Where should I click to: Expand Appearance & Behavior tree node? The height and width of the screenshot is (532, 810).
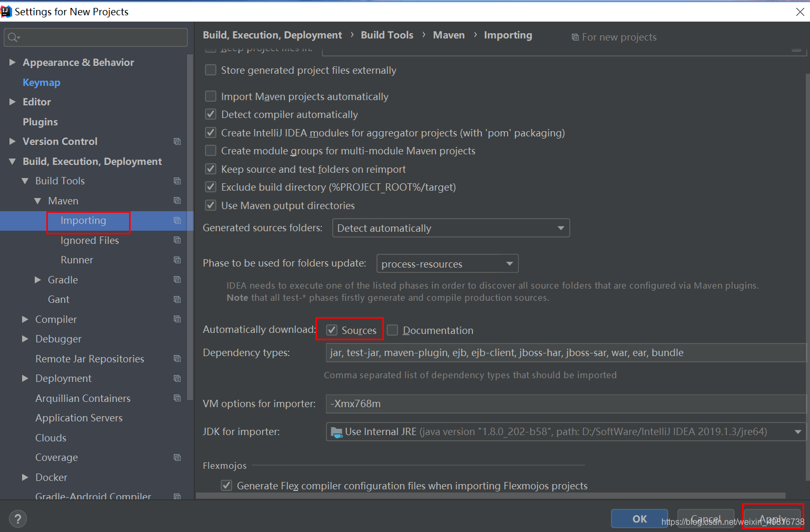[x=12, y=62]
